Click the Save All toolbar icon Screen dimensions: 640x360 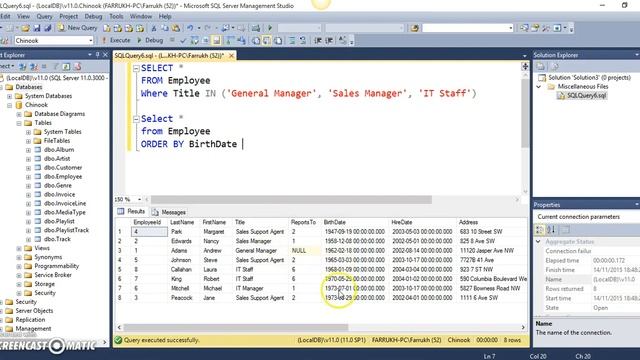(48, 28)
